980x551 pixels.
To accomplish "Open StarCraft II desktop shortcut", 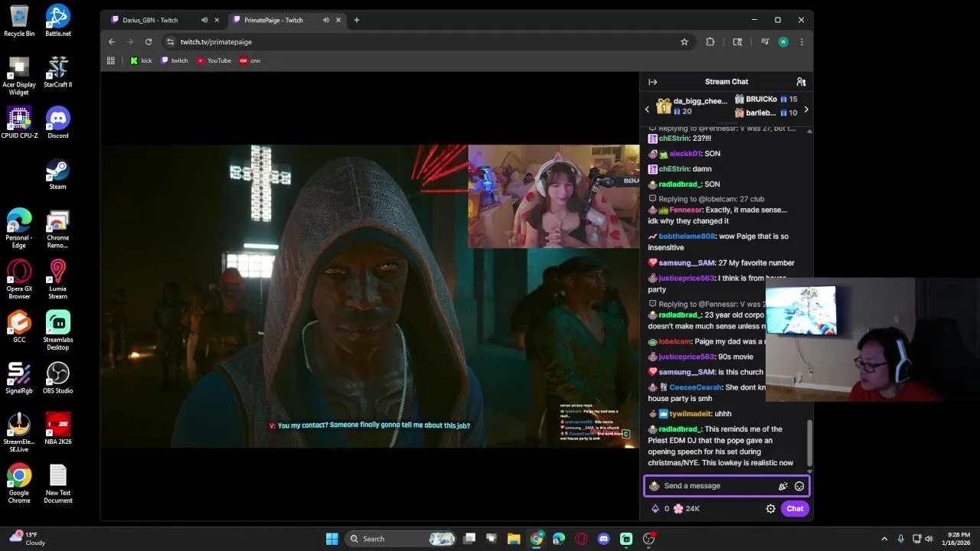I will pyautogui.click(x=58, y=72).
